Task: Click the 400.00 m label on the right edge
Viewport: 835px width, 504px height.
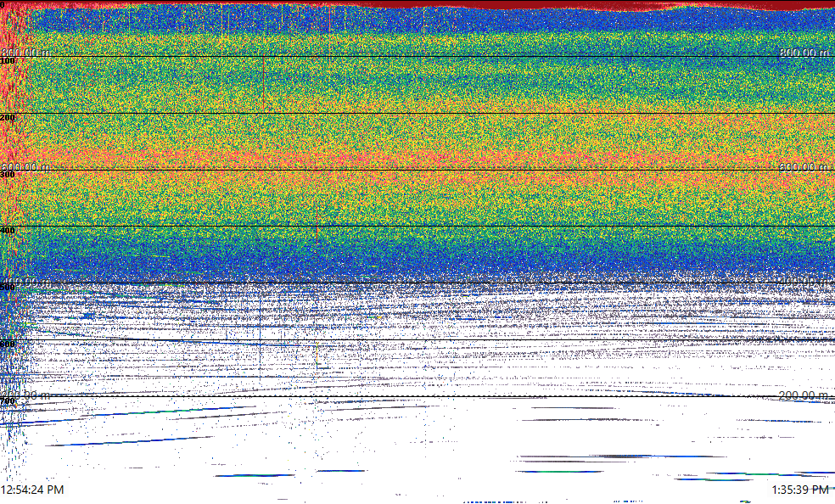Action: pos(804,282)
